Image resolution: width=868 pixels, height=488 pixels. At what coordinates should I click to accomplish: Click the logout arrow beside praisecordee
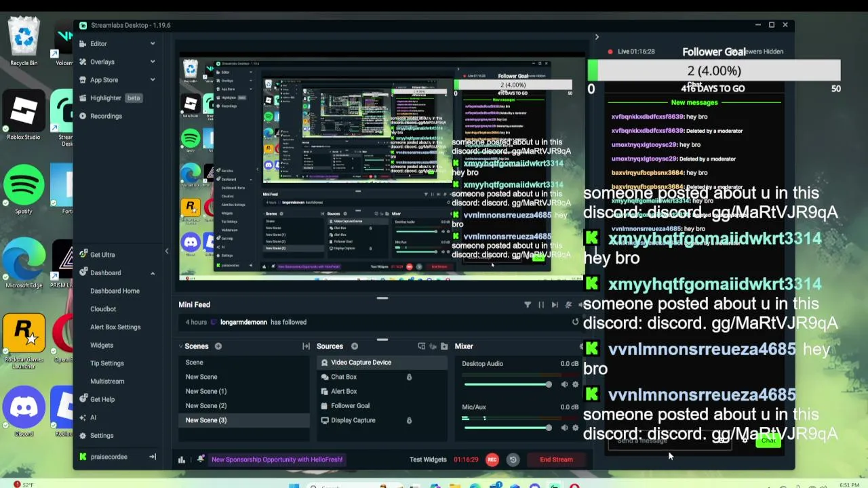[x=153, y=457]
